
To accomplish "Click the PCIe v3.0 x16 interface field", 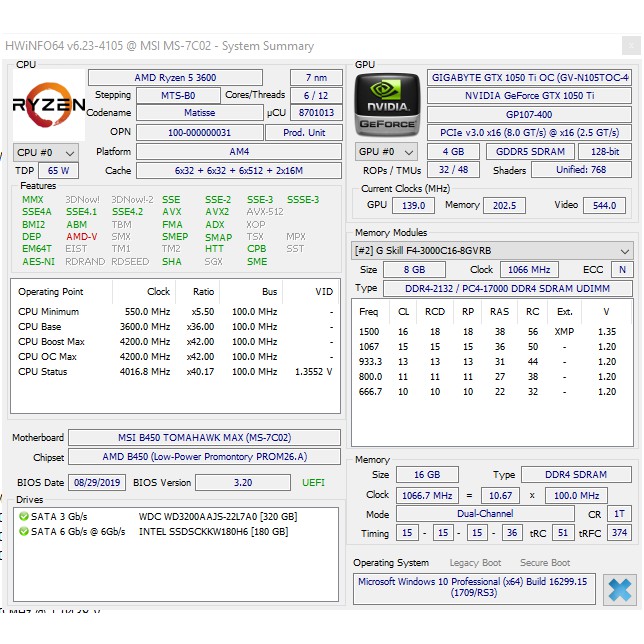I will point(529,133).
